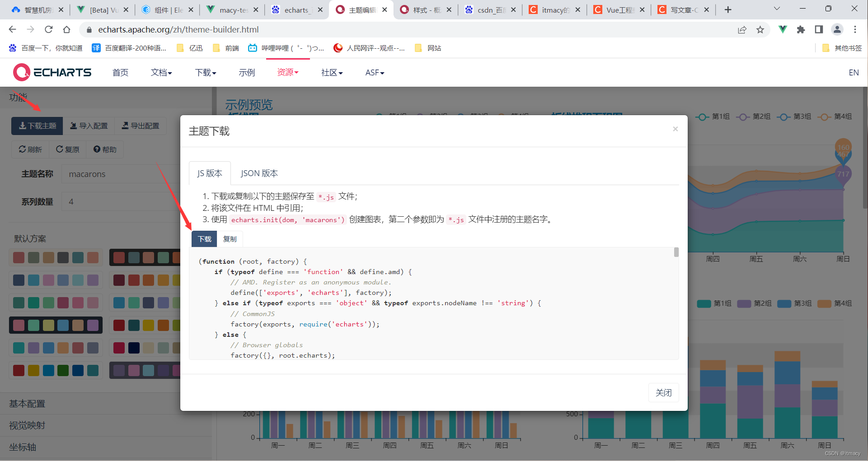Switch language with EN link
The width and height of the screenshot is (868, 461).
[x=854, y=72]
